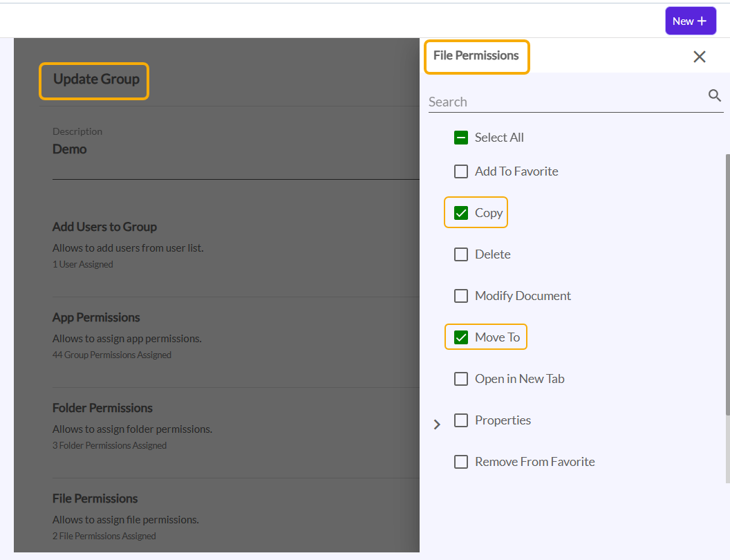Enable Modify Document permission
The height and width of the screenshot is (560, 730).
point(461,296)
